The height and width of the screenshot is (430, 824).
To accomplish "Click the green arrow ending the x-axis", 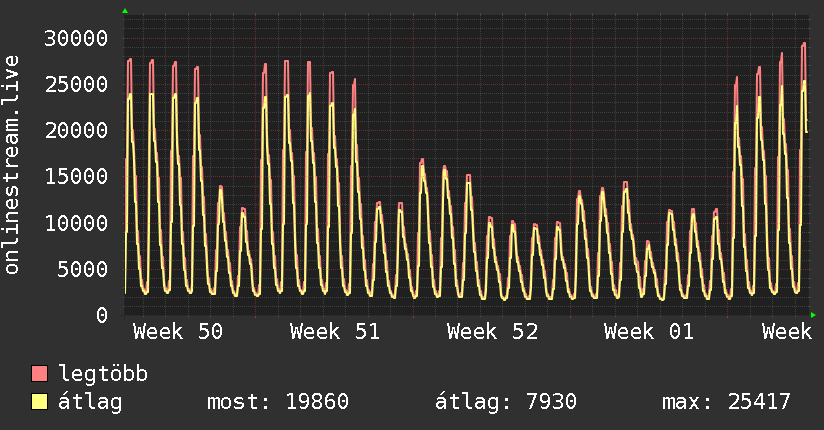I will click(x=814, y=315).
